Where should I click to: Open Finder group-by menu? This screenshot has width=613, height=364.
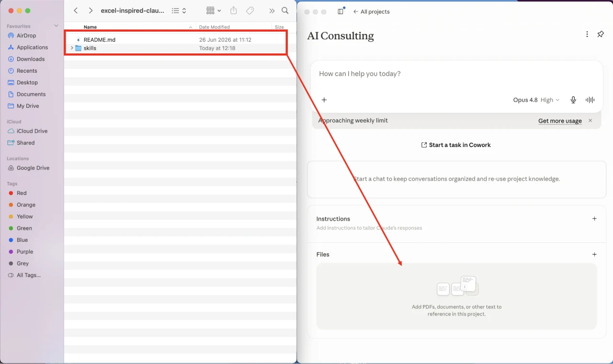(214, 11)
